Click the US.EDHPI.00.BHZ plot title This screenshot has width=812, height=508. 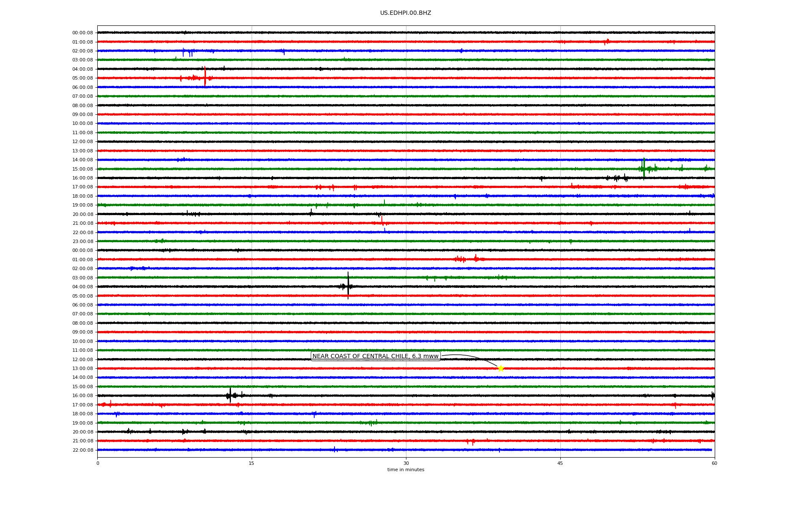pos(405,13)
